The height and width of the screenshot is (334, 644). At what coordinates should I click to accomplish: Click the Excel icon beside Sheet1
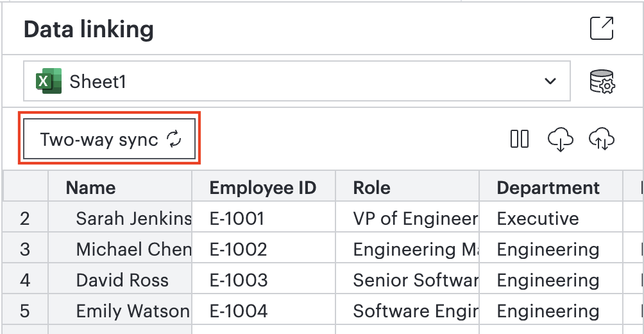49,81
